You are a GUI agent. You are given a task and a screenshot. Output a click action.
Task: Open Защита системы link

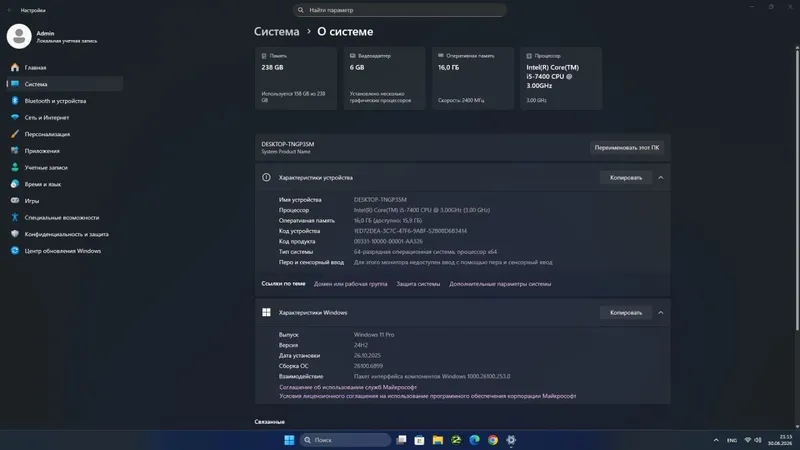pos(418,284)
